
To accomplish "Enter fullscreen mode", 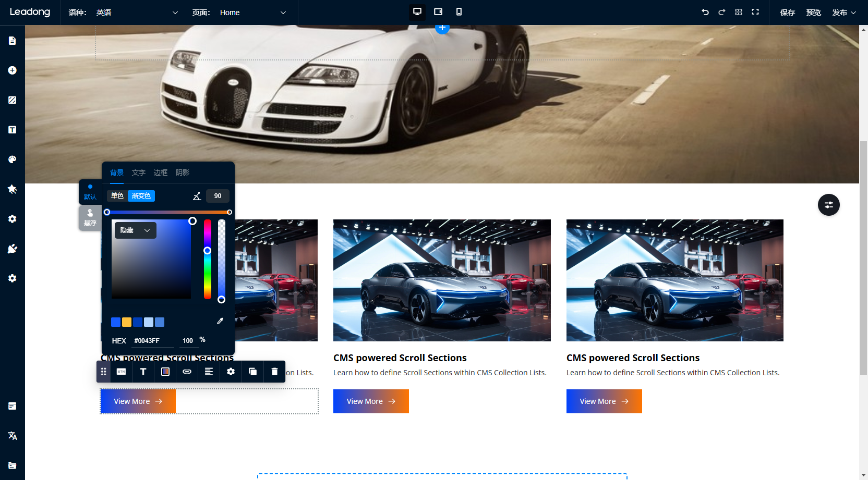I will 755,12.
